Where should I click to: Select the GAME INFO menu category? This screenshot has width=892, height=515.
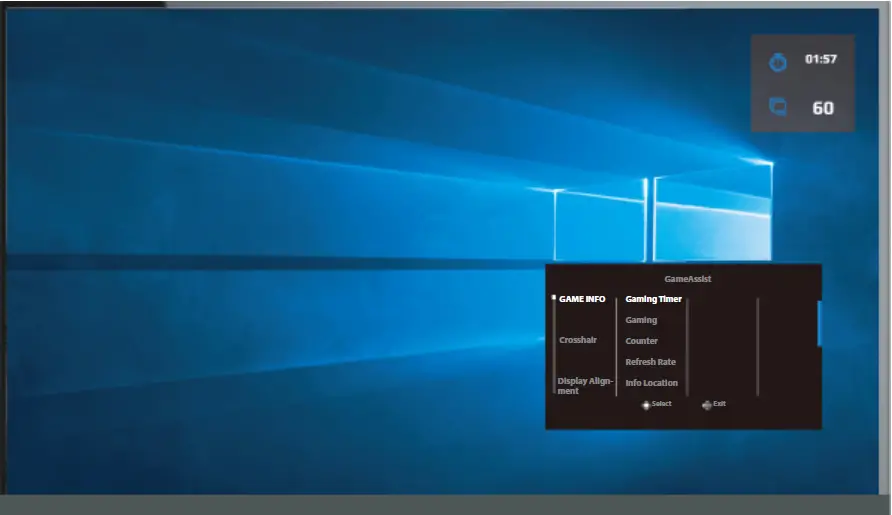pyautogui.click(x=582, y=299)
